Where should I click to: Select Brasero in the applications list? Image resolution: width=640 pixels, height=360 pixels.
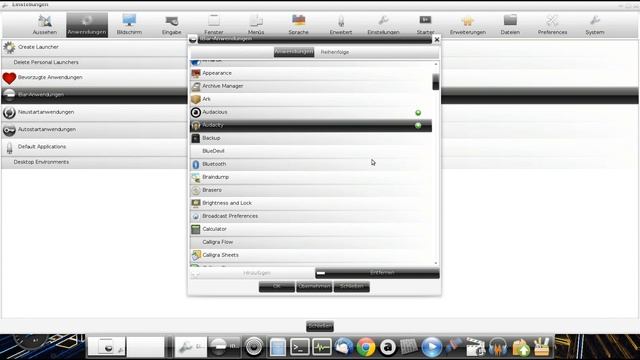pyautogui.click(x=311, y=190)
